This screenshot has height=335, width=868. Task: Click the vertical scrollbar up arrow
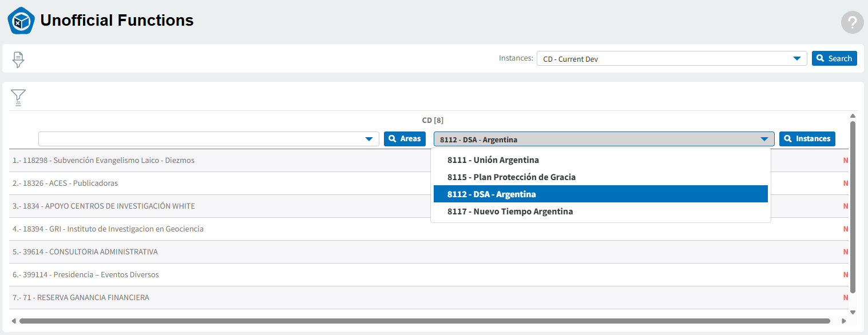tap(853, 116)
